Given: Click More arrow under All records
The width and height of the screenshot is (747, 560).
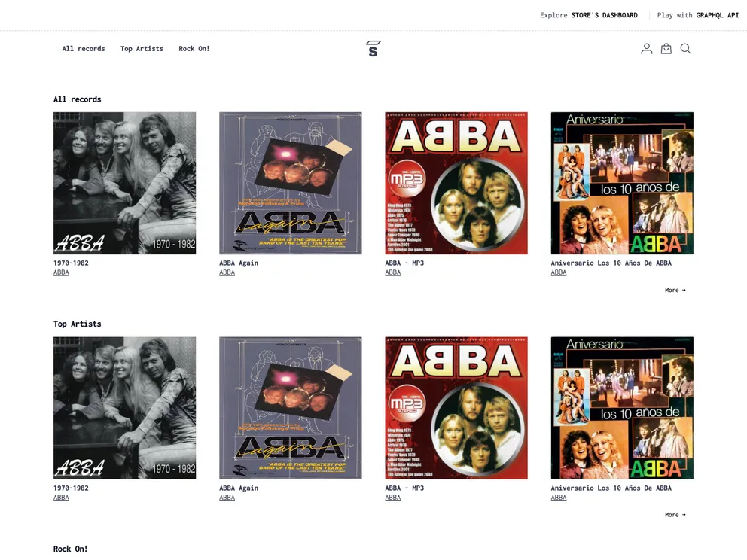Looking at the screenshot, I should point(675,290).
